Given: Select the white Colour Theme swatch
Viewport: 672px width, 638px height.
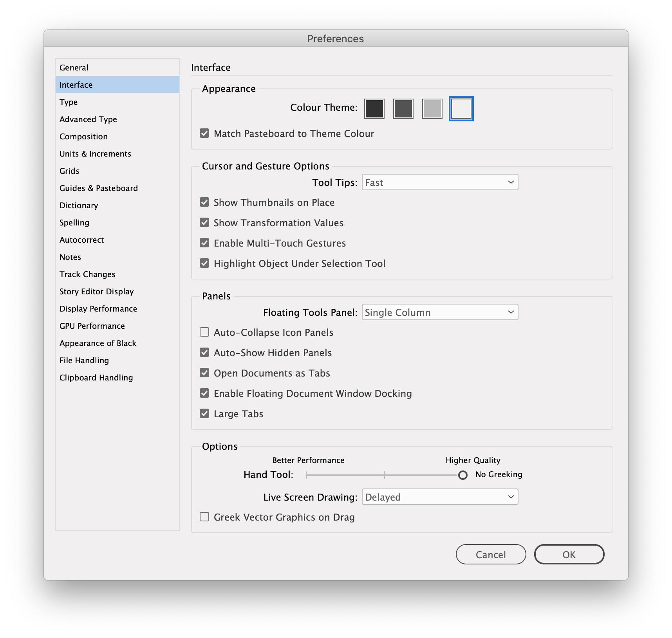Looking at the screenshot, I should pyautogui.click(x=461, y=109).
